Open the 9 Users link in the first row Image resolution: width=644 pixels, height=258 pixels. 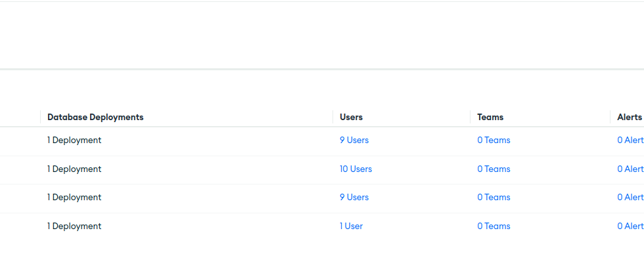click(354, 140)
